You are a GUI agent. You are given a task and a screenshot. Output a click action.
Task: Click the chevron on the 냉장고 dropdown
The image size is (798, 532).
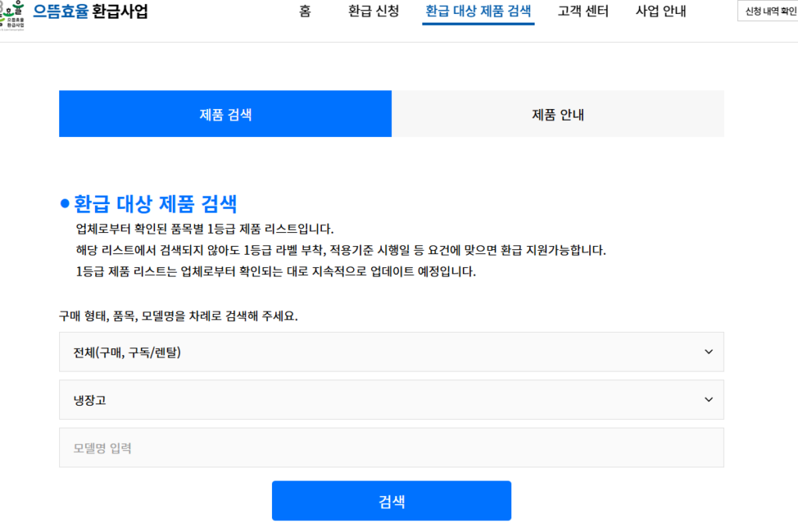[708, 400]
